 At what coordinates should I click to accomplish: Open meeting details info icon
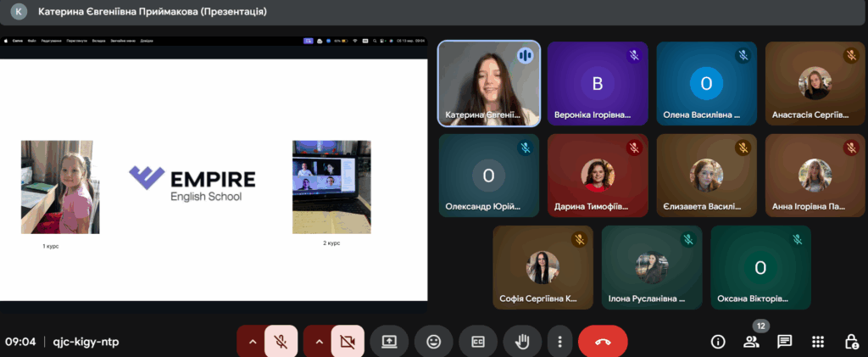718,341
